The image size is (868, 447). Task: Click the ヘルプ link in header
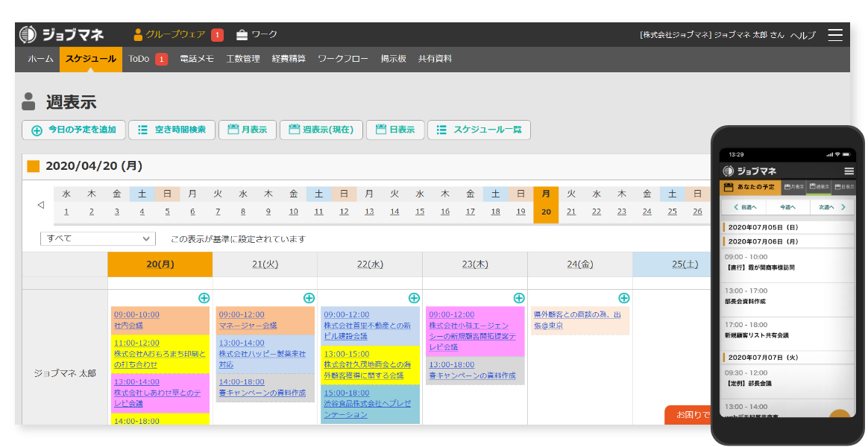point(802,35)
